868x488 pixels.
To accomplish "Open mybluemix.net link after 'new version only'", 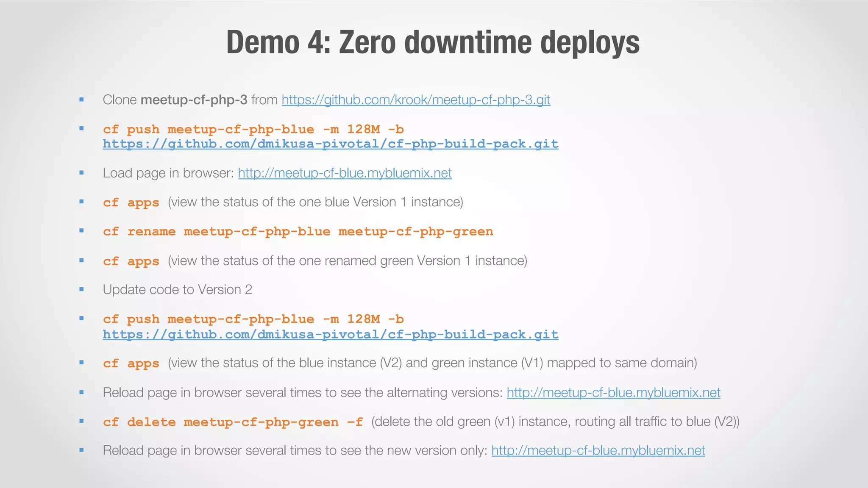I will click(x=598, y=450).
